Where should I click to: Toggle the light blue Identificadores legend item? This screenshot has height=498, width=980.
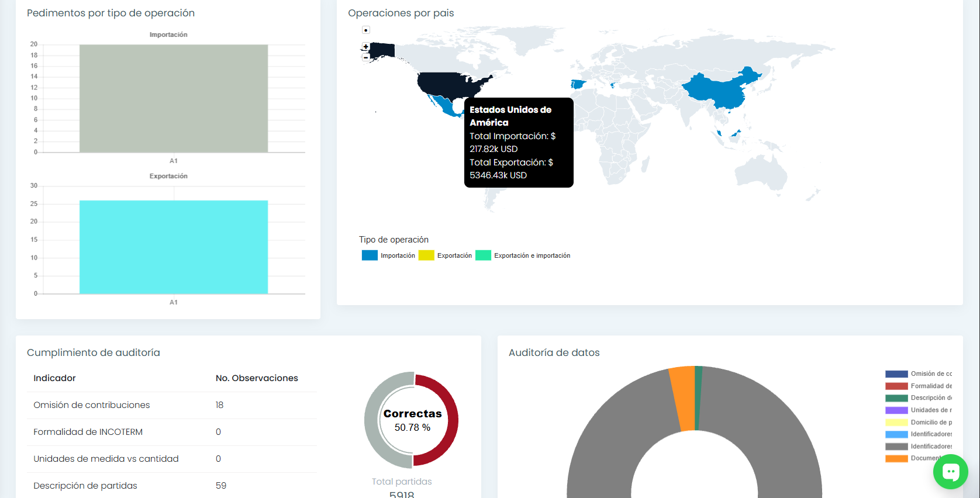[919, 434]
